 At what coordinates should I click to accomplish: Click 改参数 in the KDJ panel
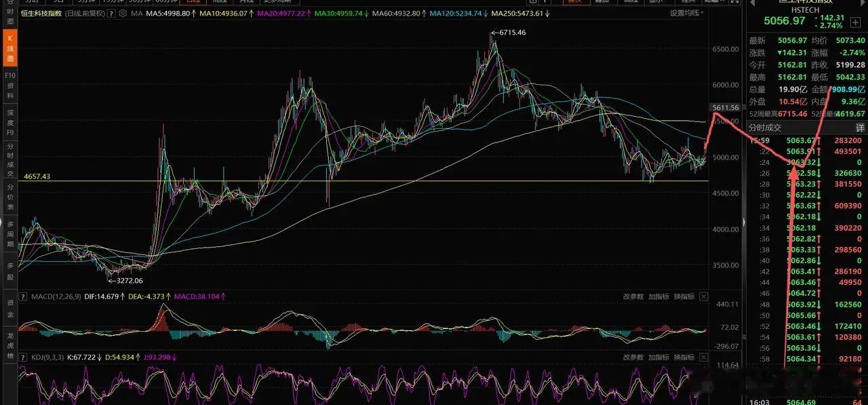[633, 357]
